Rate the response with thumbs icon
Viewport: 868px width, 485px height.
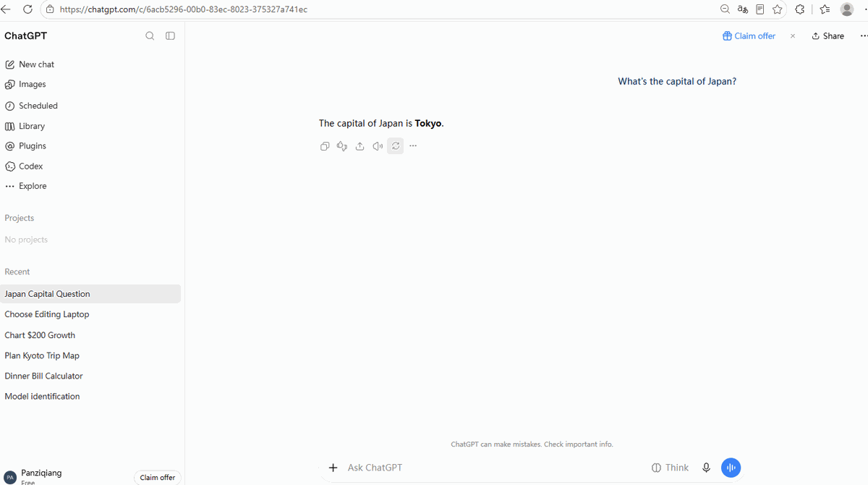(342, 146)
